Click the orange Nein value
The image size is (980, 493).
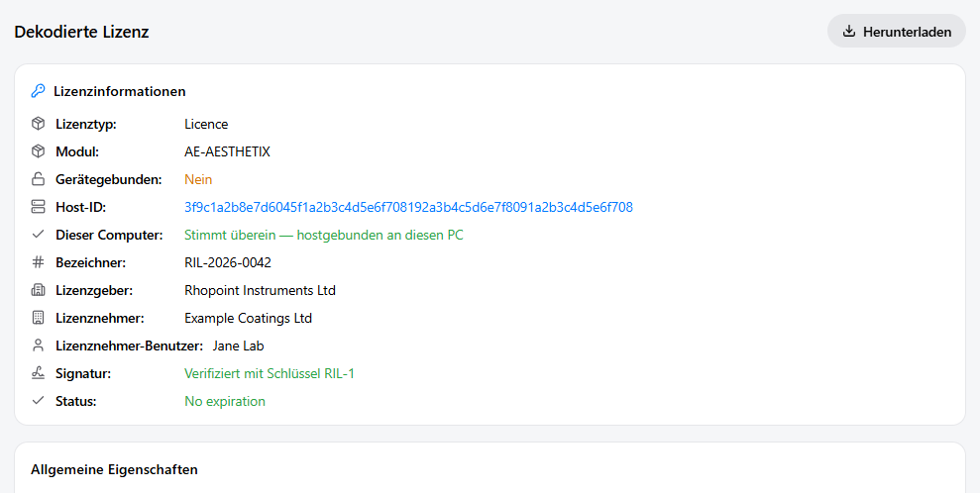[198, 180]
